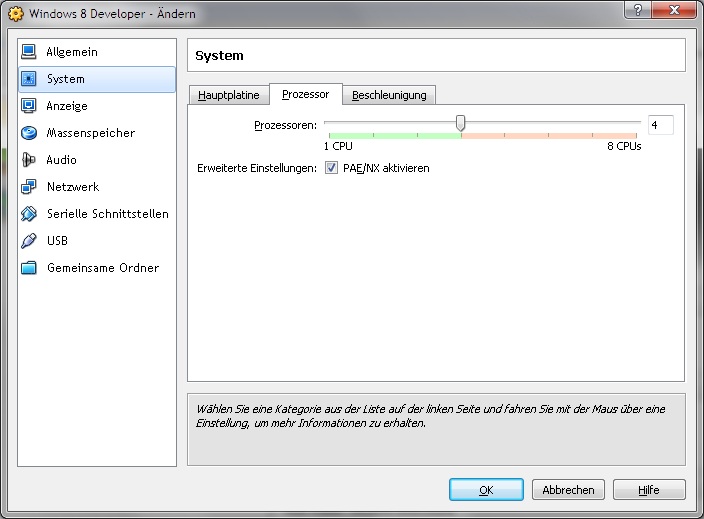Click the System chip icon in sidebar

(x=29, y=79)
